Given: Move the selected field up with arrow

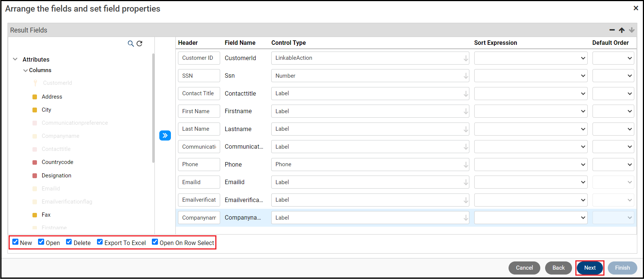Looking at the screenshot, I should 622,30.
